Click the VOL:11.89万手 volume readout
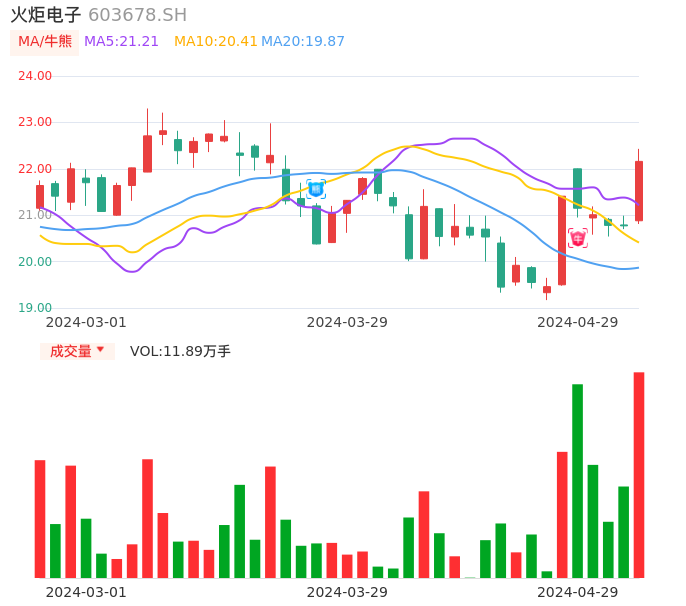Screen dimensions: 686x606 [180, 351]
